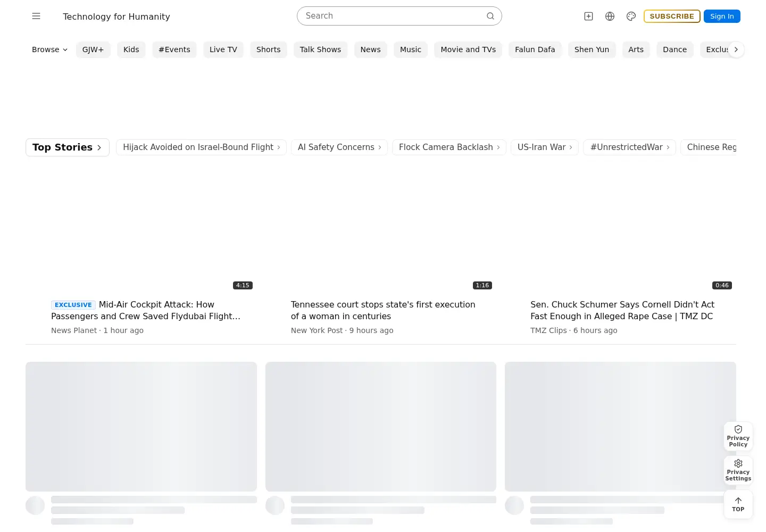The image size is (766, 532).
Task: Open the Chuck Schumer video thumbnail
Action: 620,229
